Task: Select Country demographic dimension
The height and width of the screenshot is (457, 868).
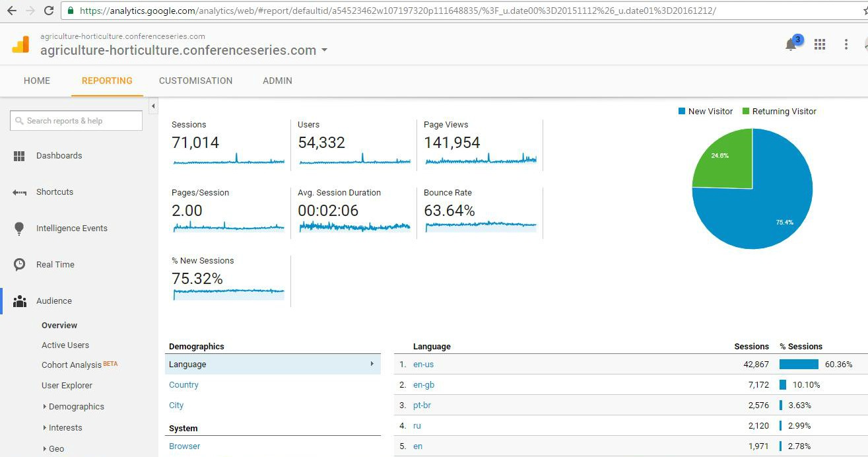Action: [x=184, y=385]
